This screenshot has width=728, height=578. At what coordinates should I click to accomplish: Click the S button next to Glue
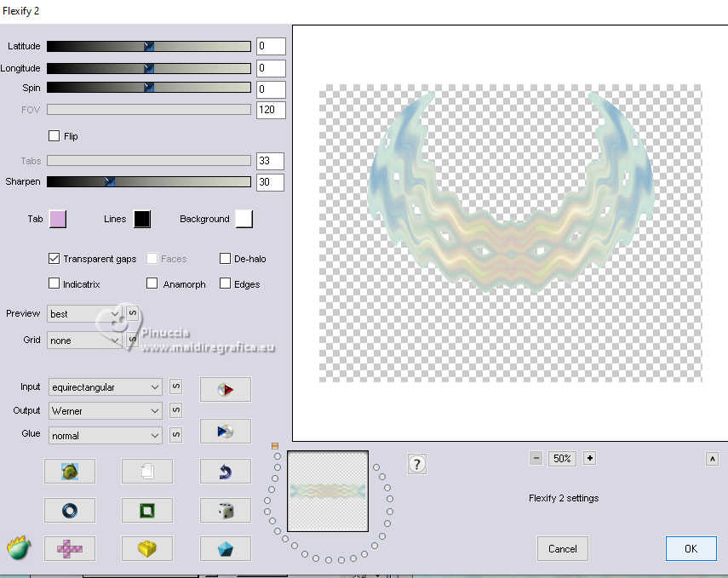point(176,435)
